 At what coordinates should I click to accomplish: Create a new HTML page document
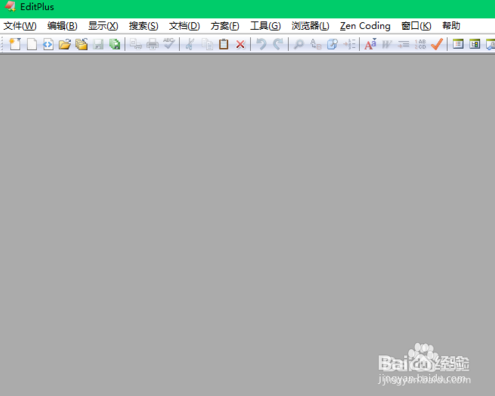tap(48, 44)
